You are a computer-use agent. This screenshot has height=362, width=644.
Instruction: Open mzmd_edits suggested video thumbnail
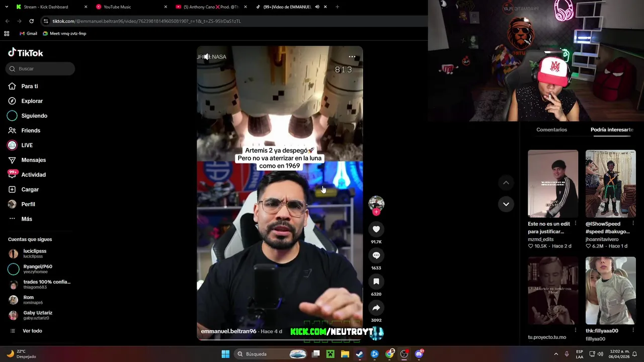coord(553,184)
